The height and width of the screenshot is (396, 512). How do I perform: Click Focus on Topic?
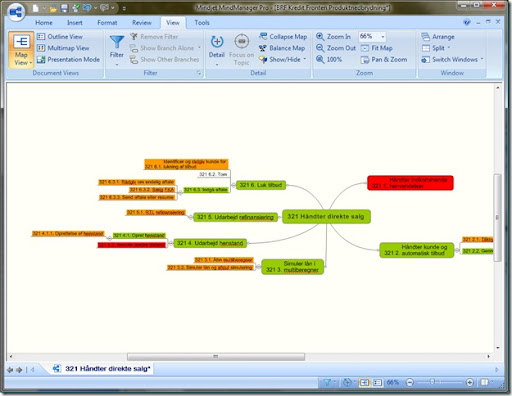pos(241,49)
